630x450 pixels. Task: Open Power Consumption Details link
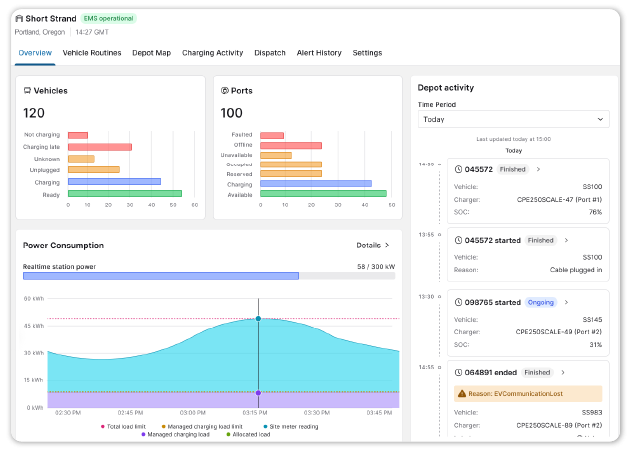coord(372,245)
